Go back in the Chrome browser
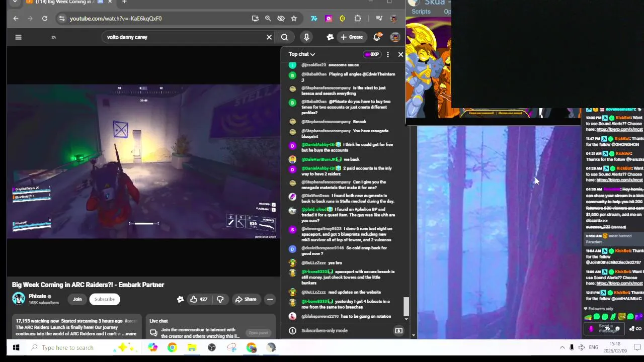This screenshot has height=362, width=644. pyautogui.click(x=16, y=19)
